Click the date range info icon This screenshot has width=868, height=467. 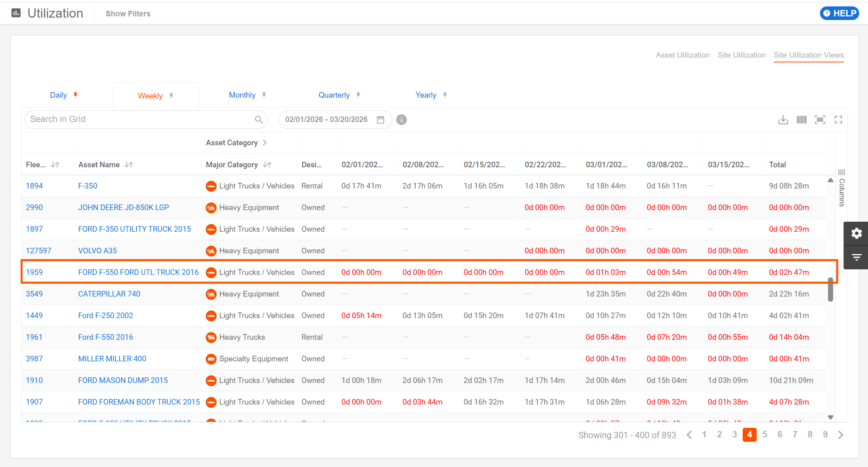(x=402, y=120)
